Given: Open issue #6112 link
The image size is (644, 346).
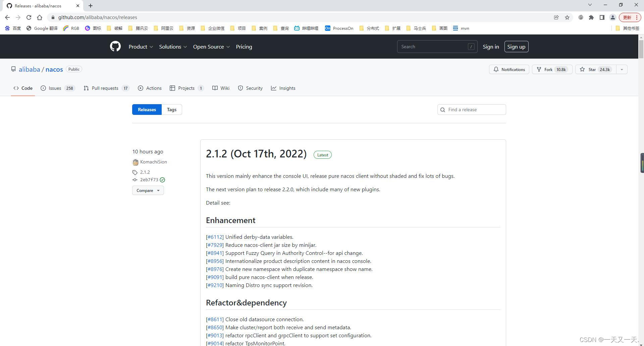Looking at the screenshot, I should (215, 237).
